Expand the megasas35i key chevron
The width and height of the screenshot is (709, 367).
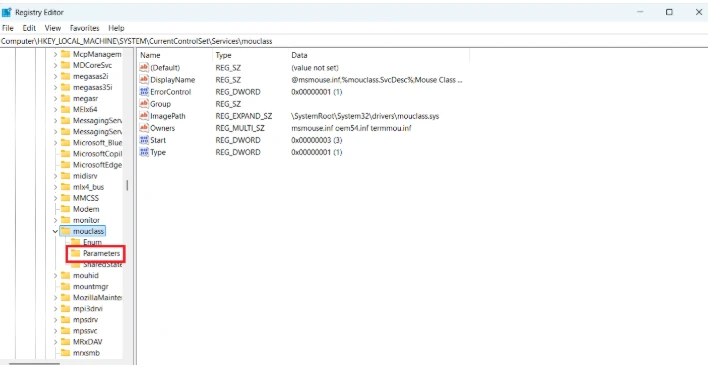55,88
